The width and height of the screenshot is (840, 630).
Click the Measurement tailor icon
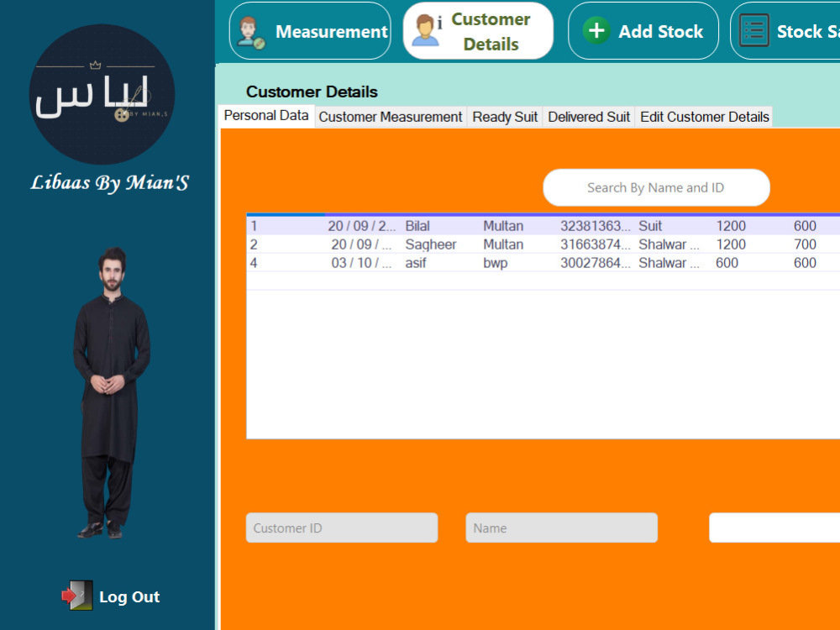click(x=251, y=34)
